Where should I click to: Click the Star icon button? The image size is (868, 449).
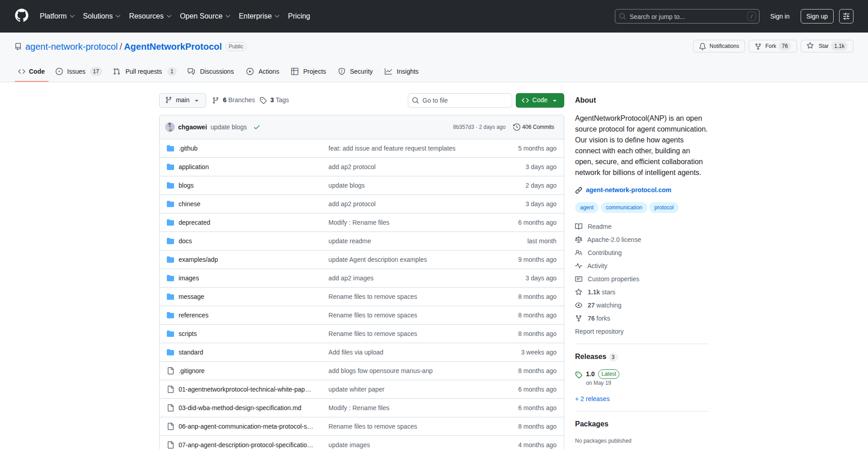[x=810, y=46]
